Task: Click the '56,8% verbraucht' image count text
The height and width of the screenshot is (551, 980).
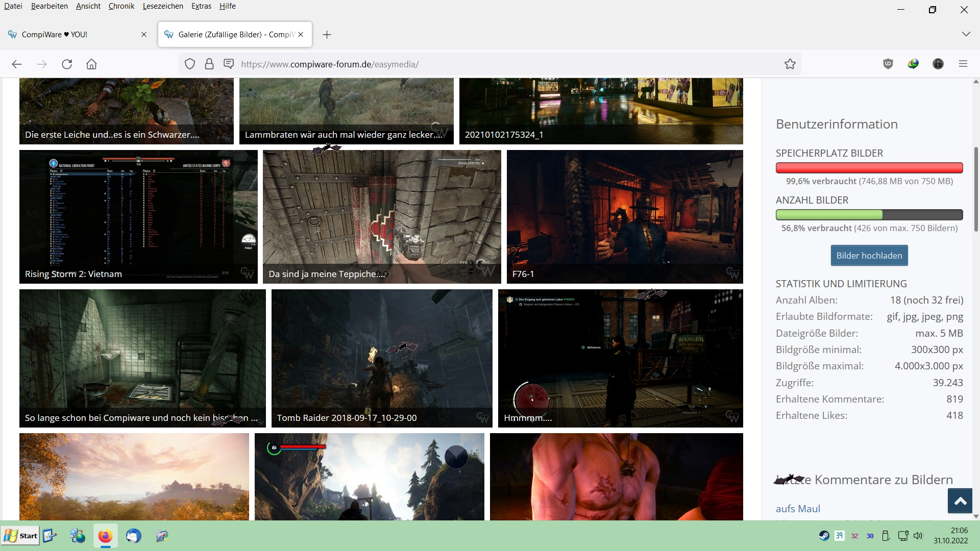Action: coord(817,228)
